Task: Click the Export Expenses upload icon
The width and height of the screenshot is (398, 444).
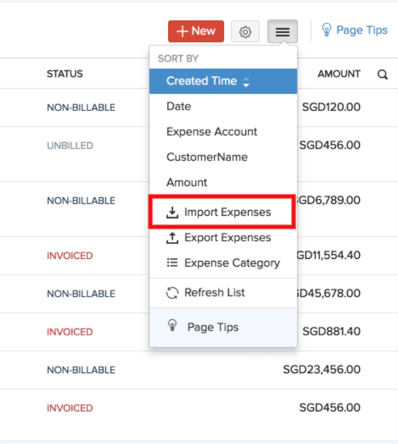Action: click(172, 238)
